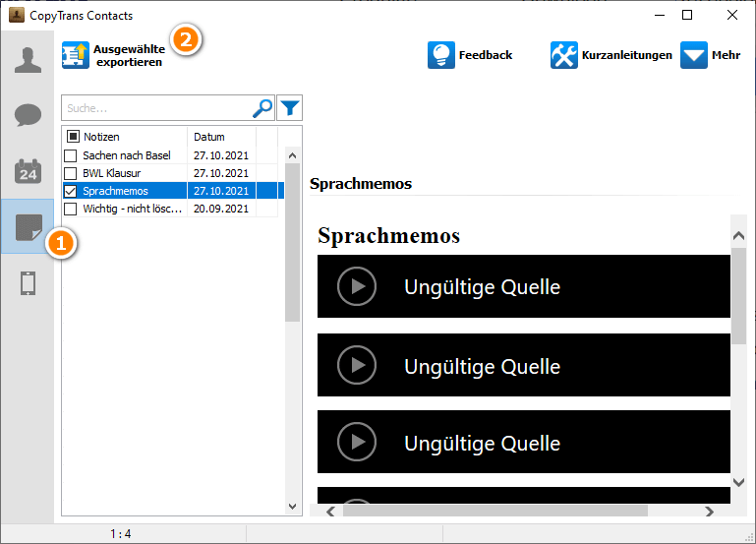
Task: Minimize the CopyTrans Contacts window
Action: (660, 15)
